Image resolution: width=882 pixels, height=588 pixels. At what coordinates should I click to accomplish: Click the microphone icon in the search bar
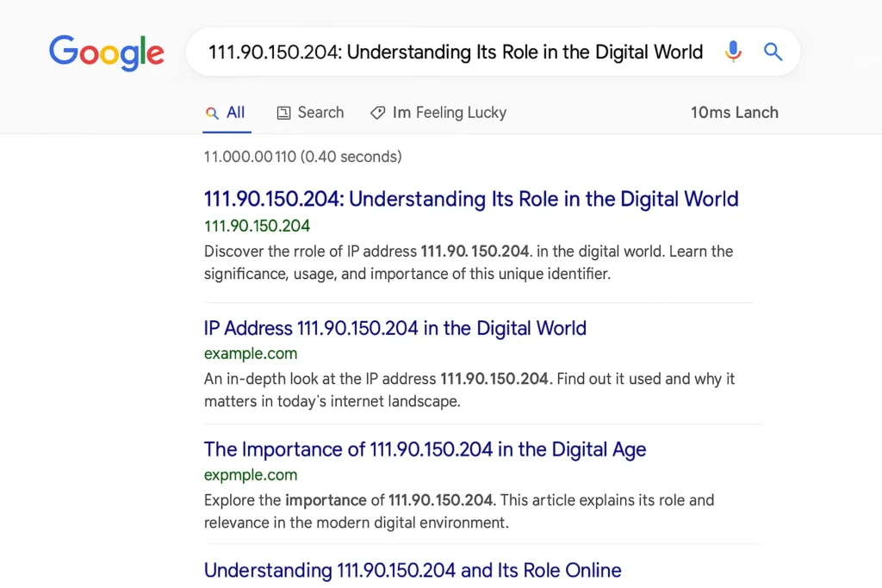coord(733,53)
